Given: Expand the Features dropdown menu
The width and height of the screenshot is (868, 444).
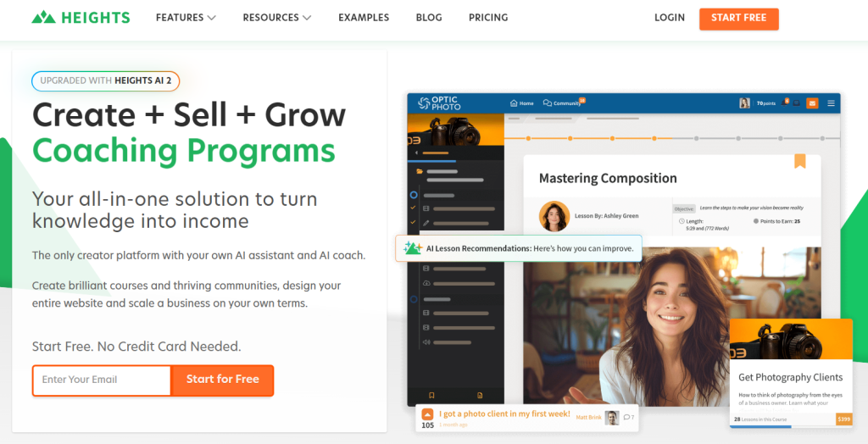Looking at the screenshot, I should pyautogui.click(x=186, y=18).
